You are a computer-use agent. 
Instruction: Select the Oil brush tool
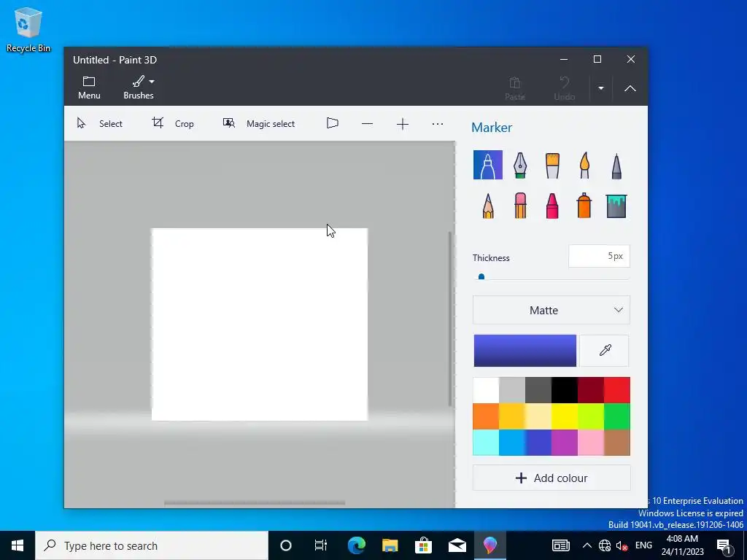point(552,166)
